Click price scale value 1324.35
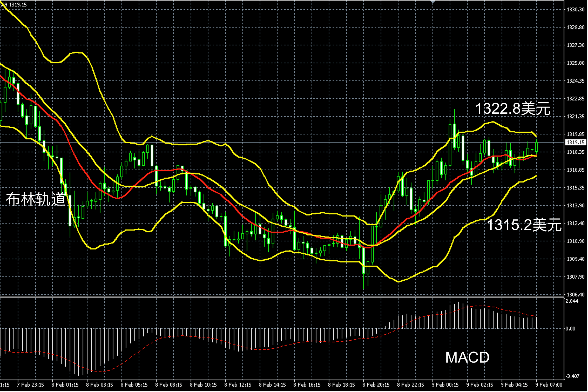This screenshot has width=588, height=392. [x=575, y=81]
